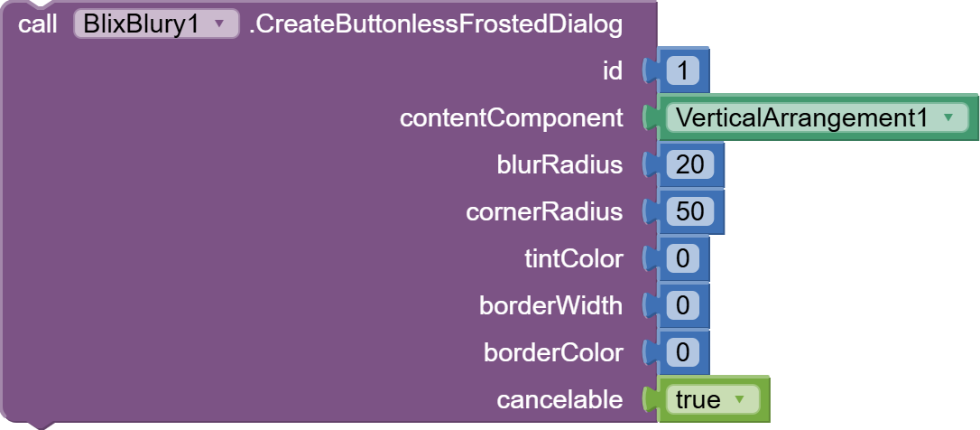Select the tintColor value 0
Image resolution: width=980 pixels, height=430 pixels.
pos(682,258)
